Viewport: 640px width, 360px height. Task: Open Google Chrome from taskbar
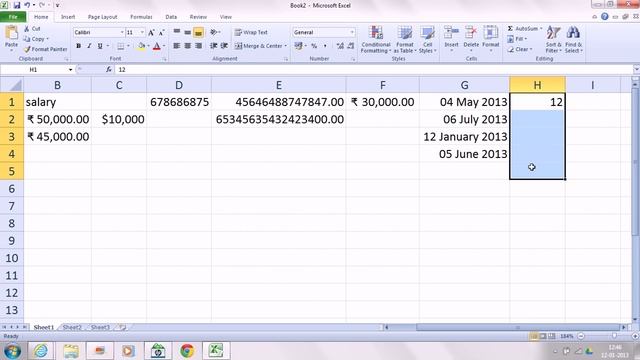187,351
